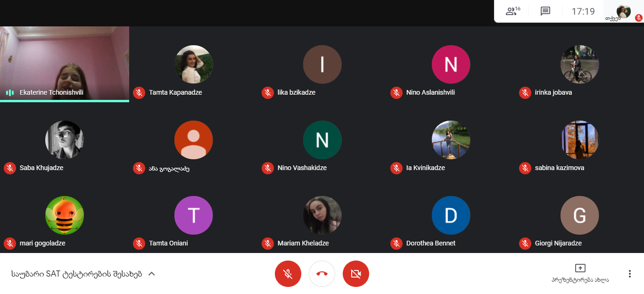Click your own self-view thumbnail at top right

(624, 11)
